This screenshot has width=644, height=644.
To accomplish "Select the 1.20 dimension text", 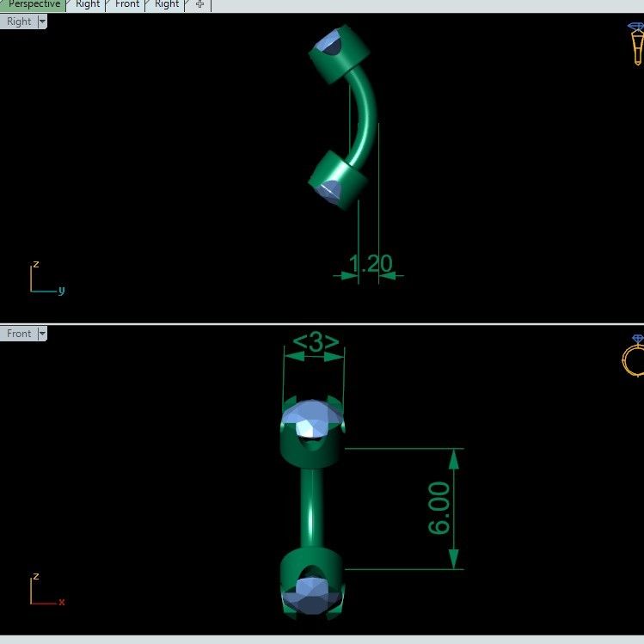I will coord(371,264).
